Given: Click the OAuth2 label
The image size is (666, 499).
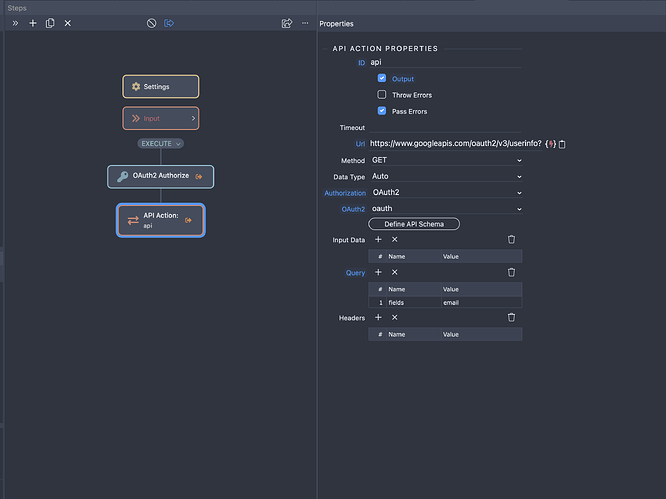Looking at the screenshot, I should click(x=353, y=209).
